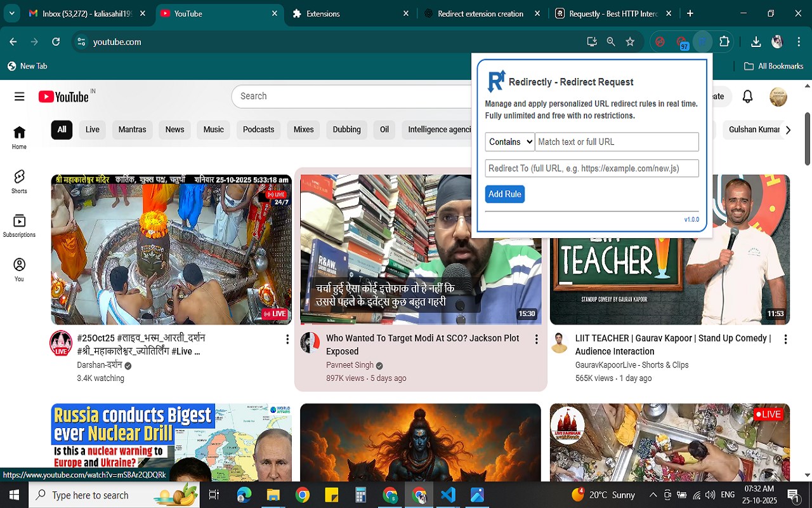Open the Windows Start menu
The width and height of the screenshot is (812, 508).
click(14, 495)
